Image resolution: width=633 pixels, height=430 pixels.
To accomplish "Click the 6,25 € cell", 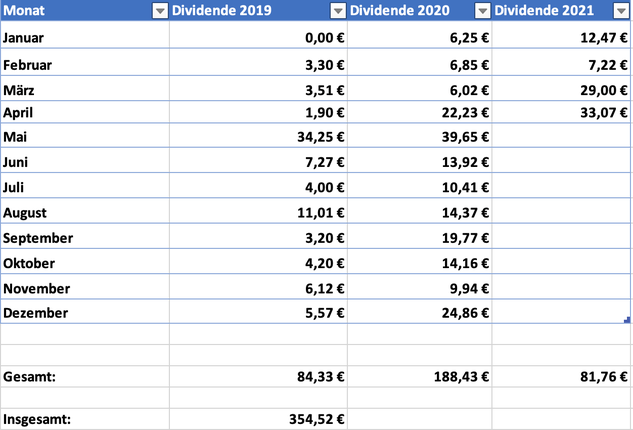I will [420, 35].
